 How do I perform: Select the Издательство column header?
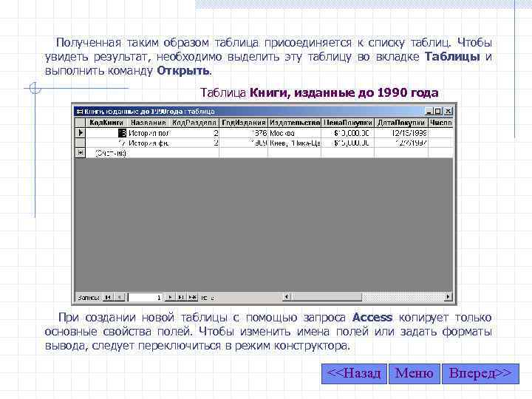295,123
